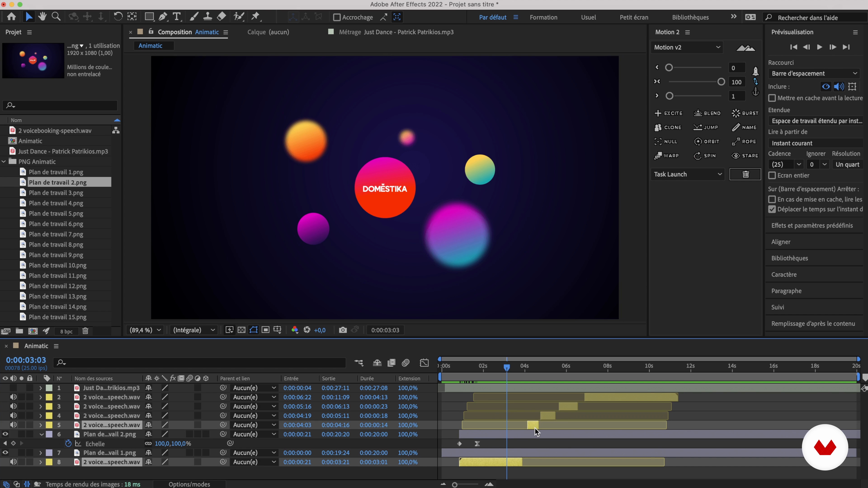
Task: Click the Motion 2 ORBIT tool
Action: 707,141
